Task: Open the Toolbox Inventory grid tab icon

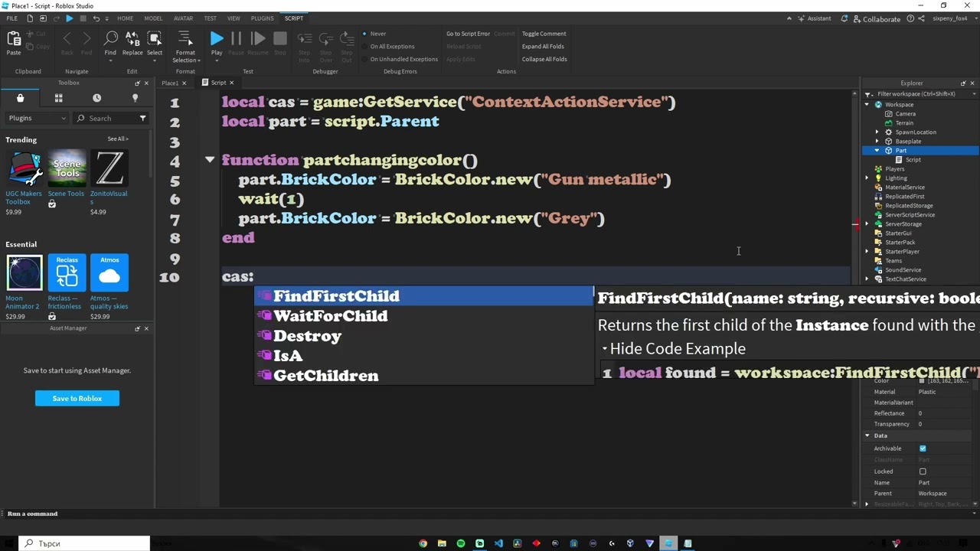Action: [x=58, y=98]
